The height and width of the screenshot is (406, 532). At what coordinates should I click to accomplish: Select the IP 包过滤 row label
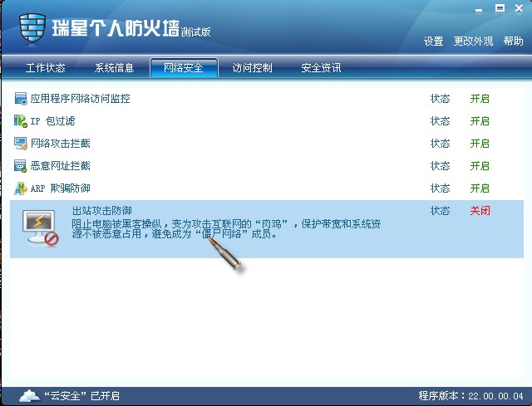pyautogui.click(x=52, y=121)
